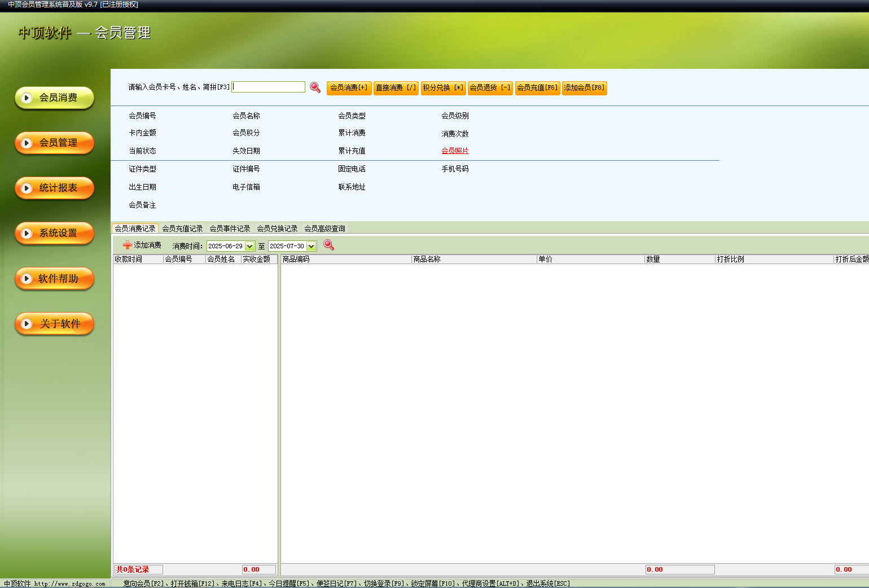Click the arrow icon on 系统设置 sidebar button
869x588 pixels.
tap(26, 234)
